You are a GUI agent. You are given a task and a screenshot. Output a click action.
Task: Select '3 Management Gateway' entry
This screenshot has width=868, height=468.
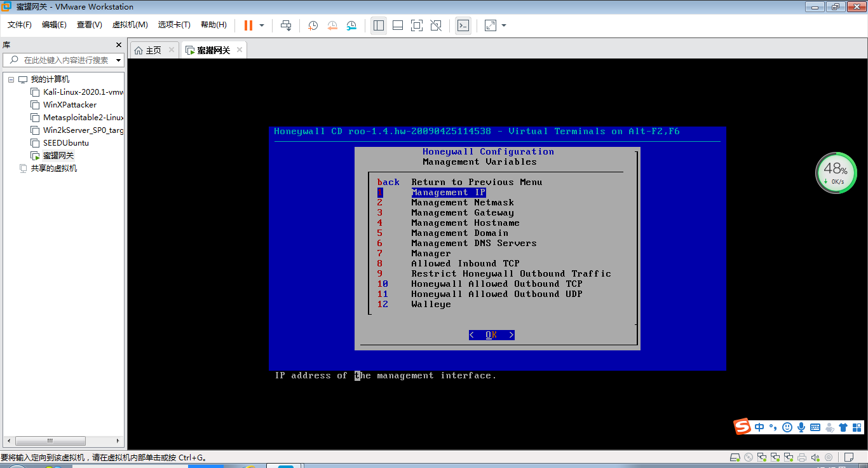[445, 212]
